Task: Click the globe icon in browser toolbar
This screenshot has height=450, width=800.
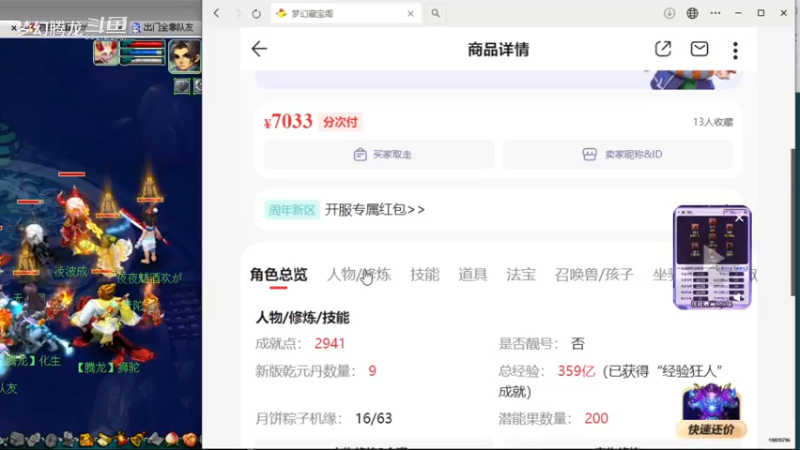Action: (x=692, y=13)
